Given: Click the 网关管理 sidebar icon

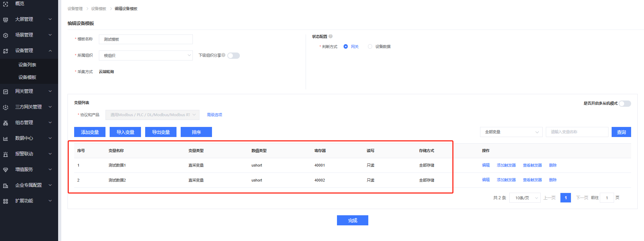Looking at the screenshot, I should click(6, 91).
